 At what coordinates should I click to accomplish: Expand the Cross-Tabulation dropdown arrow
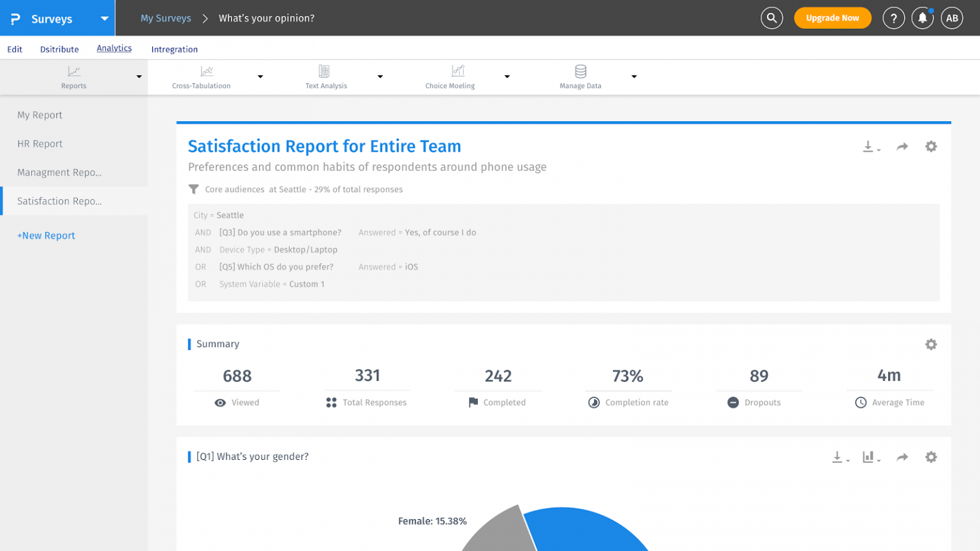pyautogui.click(x=260, y=77)
